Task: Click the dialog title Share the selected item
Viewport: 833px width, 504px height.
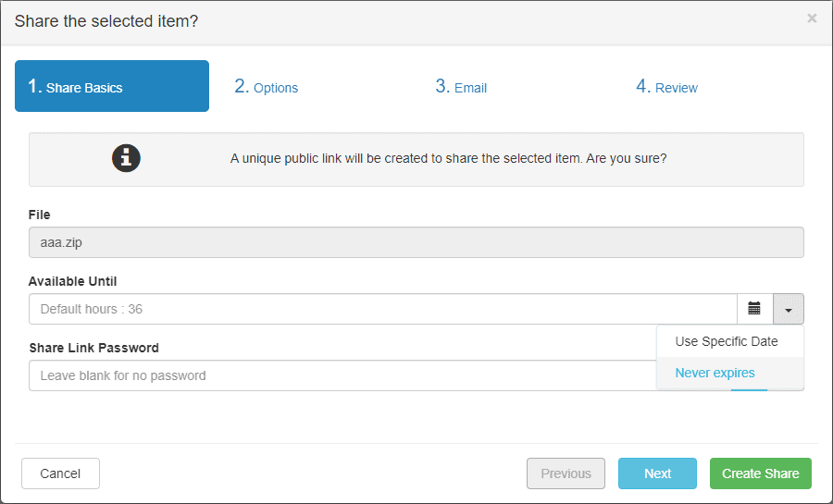Action: (106, 20)
